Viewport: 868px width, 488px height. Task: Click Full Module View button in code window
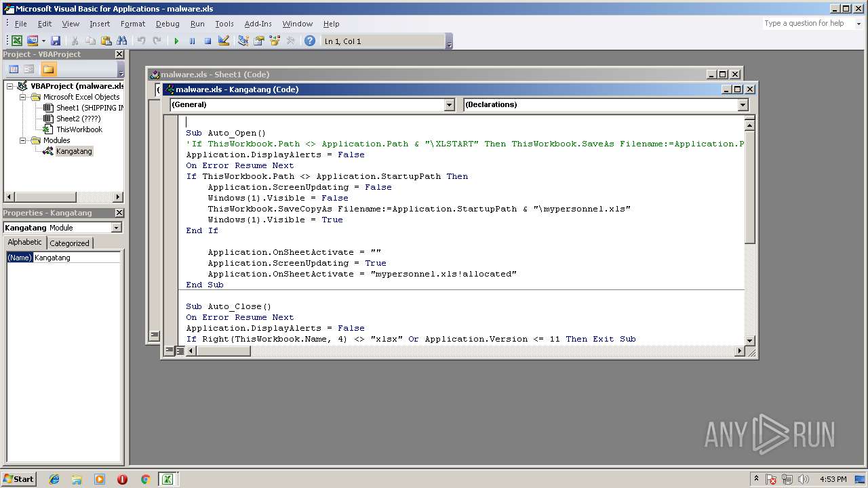[180, 350]
